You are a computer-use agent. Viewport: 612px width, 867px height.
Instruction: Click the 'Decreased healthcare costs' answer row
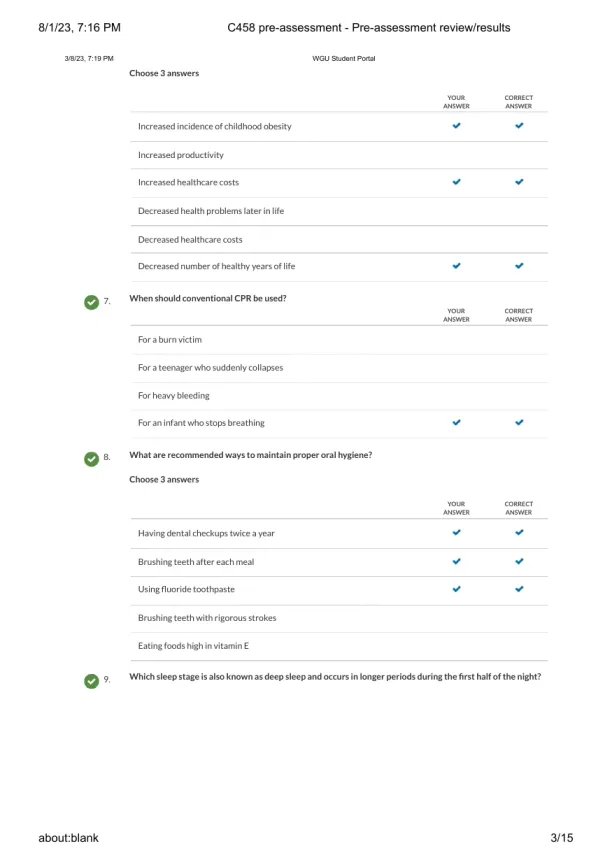(190, 240)
